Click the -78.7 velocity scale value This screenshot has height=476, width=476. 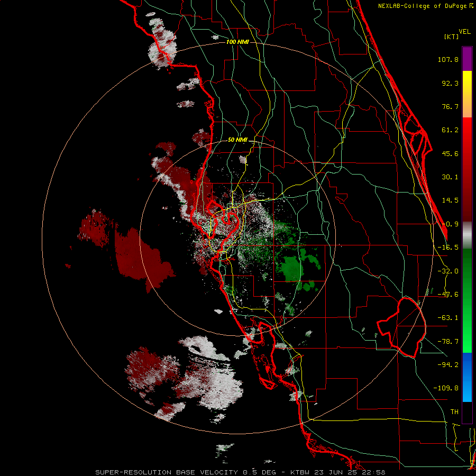click(x=448, y=342)
